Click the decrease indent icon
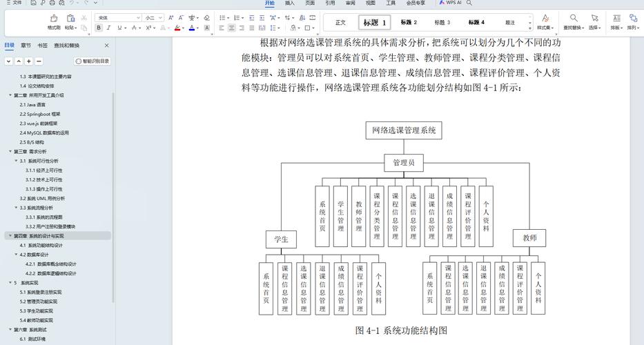The height and width of the screenshot is (345, 644). [x=252, y=18]
